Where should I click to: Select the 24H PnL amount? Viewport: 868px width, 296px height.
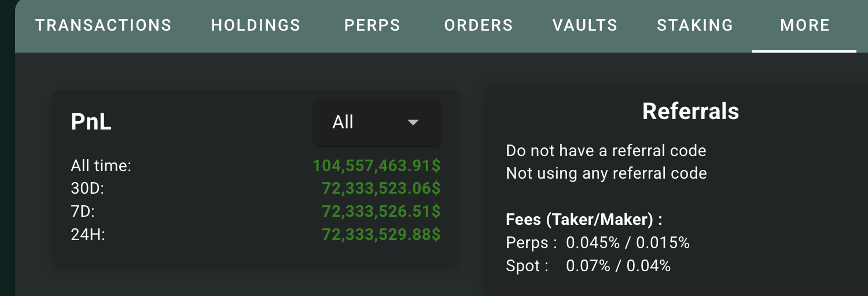tap(381, 235)
